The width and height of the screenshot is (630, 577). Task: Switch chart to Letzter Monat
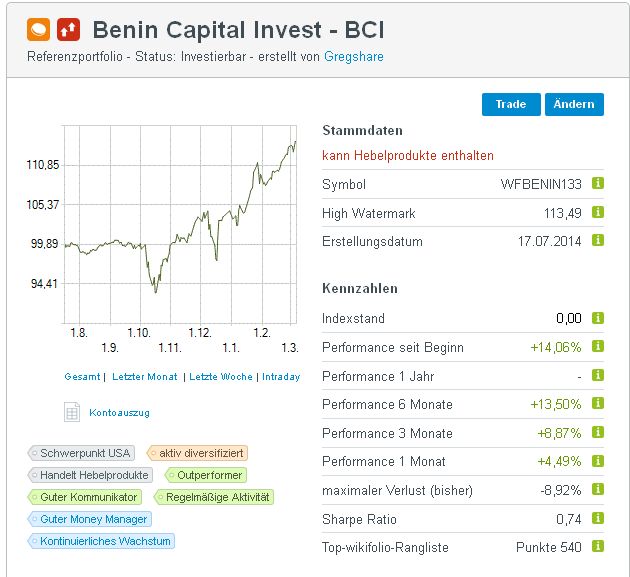pyautogui.click(x=144, y=377)
